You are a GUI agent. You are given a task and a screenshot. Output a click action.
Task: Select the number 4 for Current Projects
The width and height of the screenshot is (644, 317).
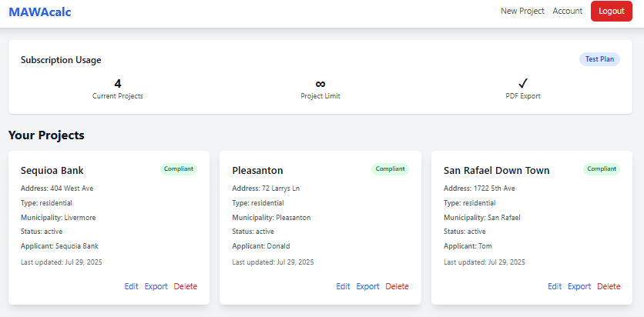(x=117, y=84)
